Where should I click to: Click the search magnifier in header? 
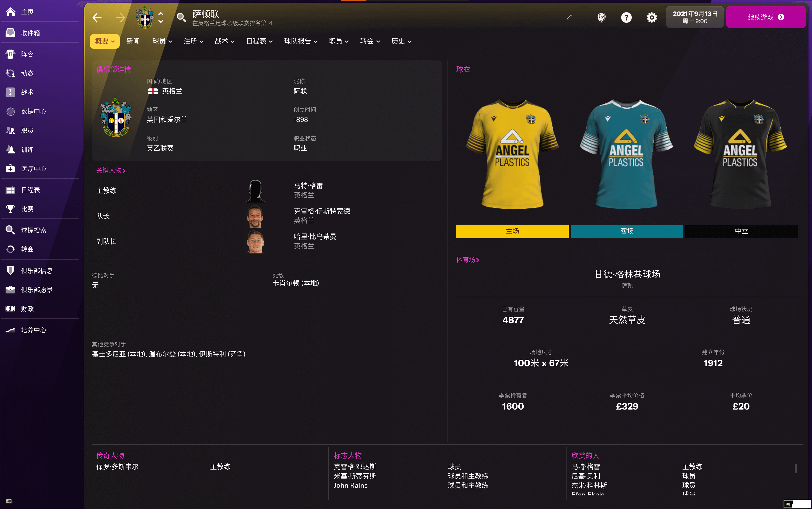coord(182,18)
